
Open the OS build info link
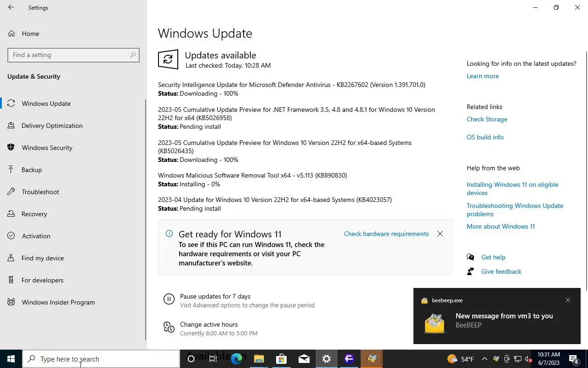485,137
